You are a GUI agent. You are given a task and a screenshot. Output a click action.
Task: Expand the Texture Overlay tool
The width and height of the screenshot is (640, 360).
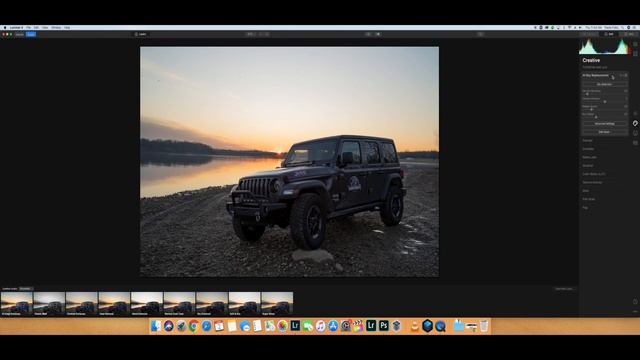click(592, 182)
